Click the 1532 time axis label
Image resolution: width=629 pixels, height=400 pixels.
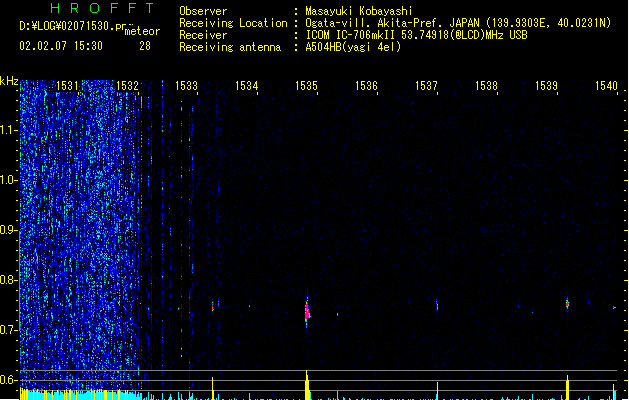127,86
